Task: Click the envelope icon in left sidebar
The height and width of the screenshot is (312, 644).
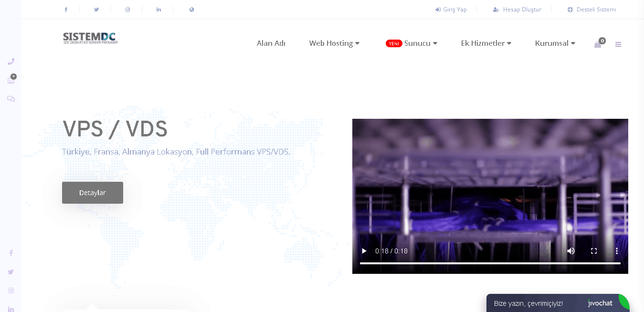Action: click(11, 80)
